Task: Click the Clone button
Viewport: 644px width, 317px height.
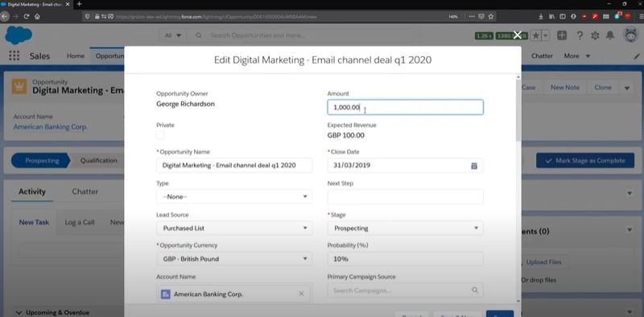Action: (602, 88)
